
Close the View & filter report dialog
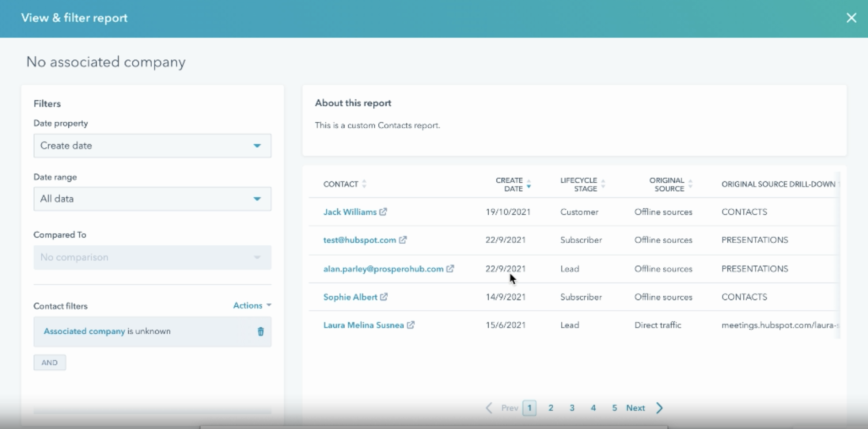(851, 18)
